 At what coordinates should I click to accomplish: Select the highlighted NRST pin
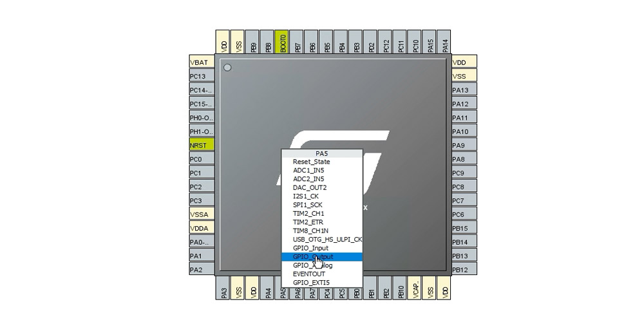pyautogui.click(x=202, y=145)
